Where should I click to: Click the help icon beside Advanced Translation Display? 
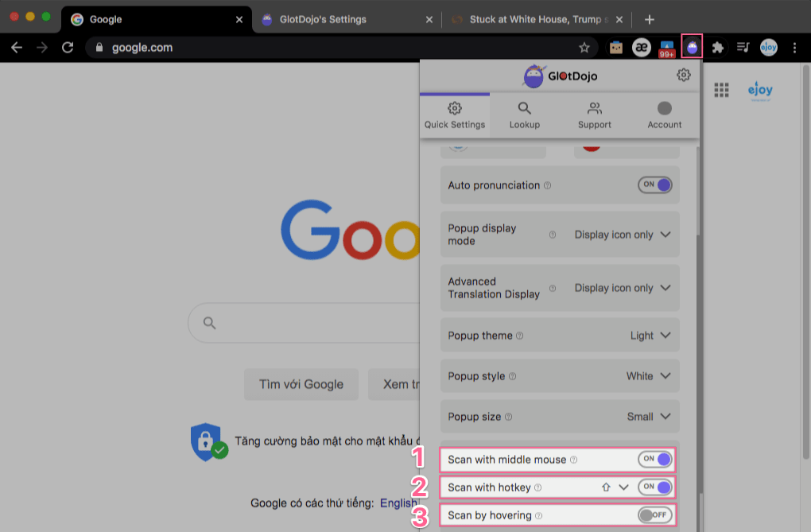click(x=553, y=288)
